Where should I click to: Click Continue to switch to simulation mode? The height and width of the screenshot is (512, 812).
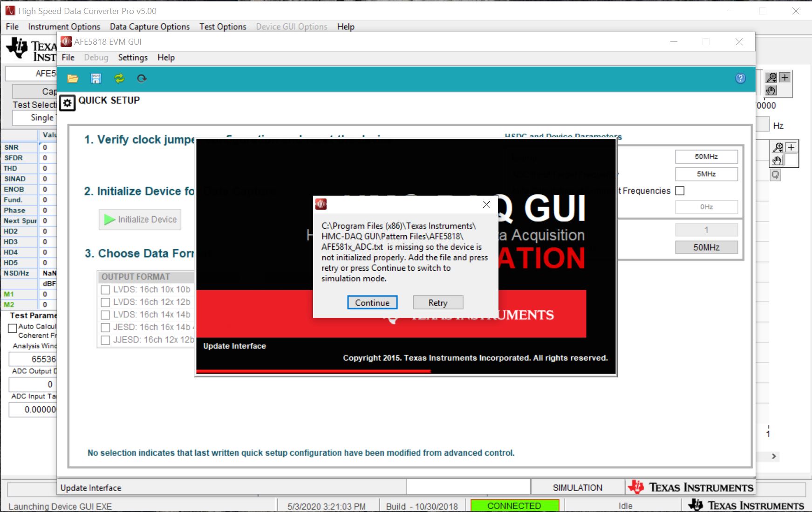point(372,302)
